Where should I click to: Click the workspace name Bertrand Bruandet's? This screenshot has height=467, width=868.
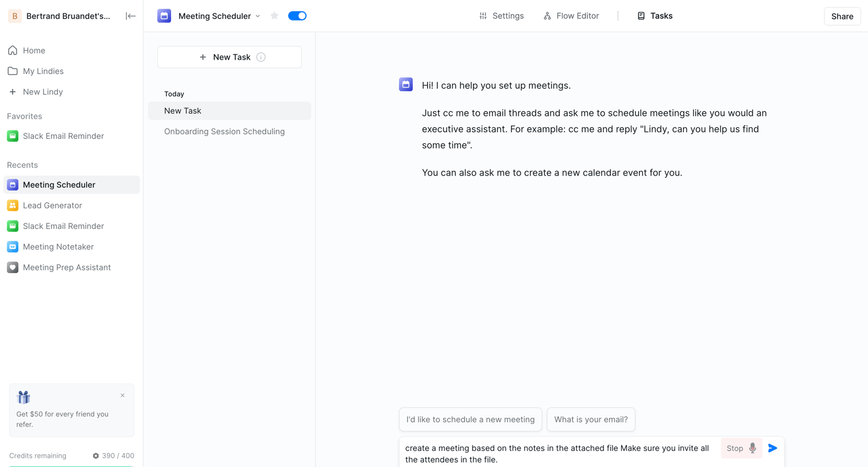[x=68, y=16]
